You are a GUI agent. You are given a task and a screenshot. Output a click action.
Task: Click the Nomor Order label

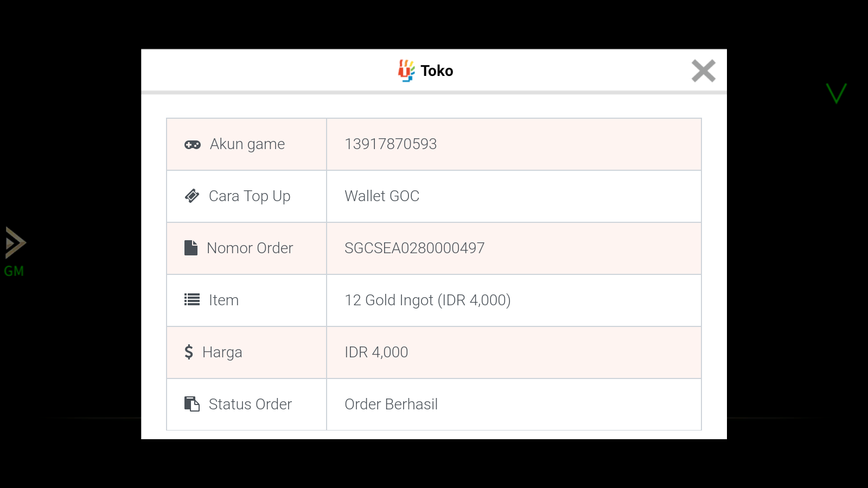click(250, 248)
